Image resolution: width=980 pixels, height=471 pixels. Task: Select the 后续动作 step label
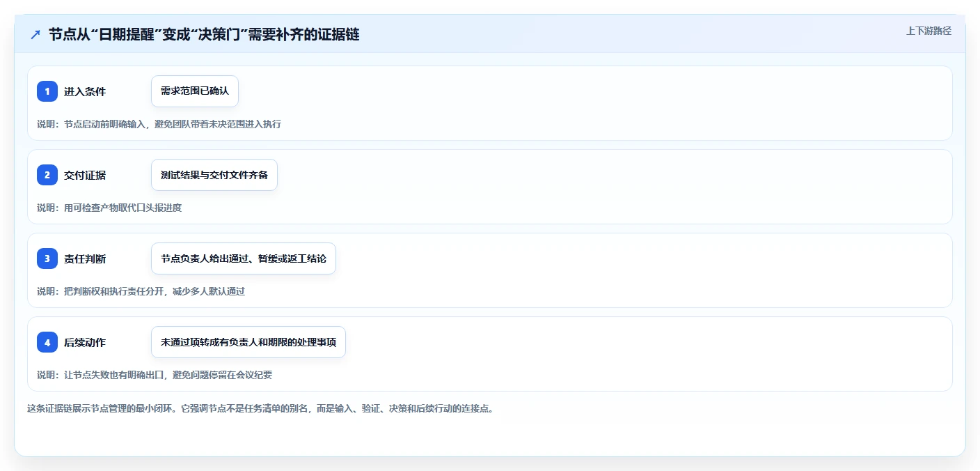pos(85,342)
